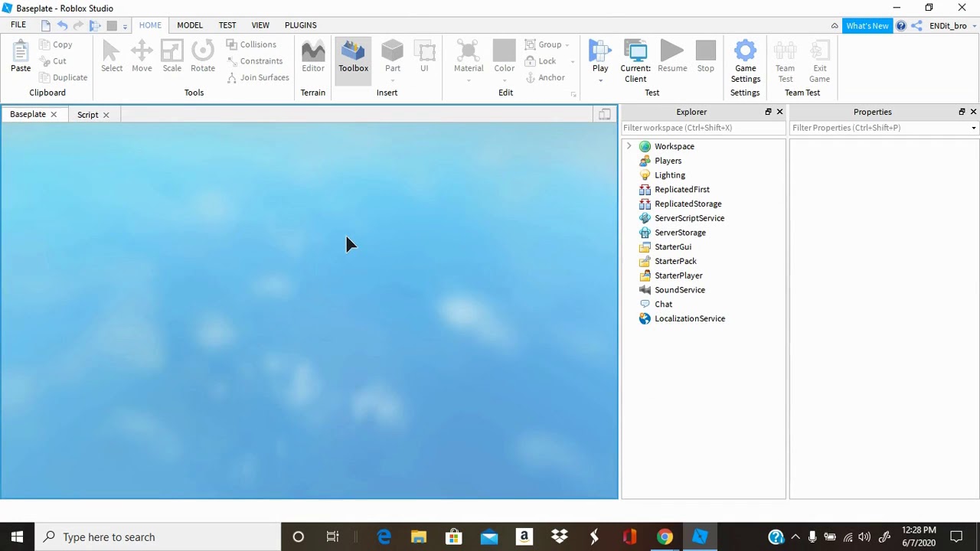Open Properties filter dropdown arrow
This screenshot has height=551, width=980.
click(x=974, y=128)
